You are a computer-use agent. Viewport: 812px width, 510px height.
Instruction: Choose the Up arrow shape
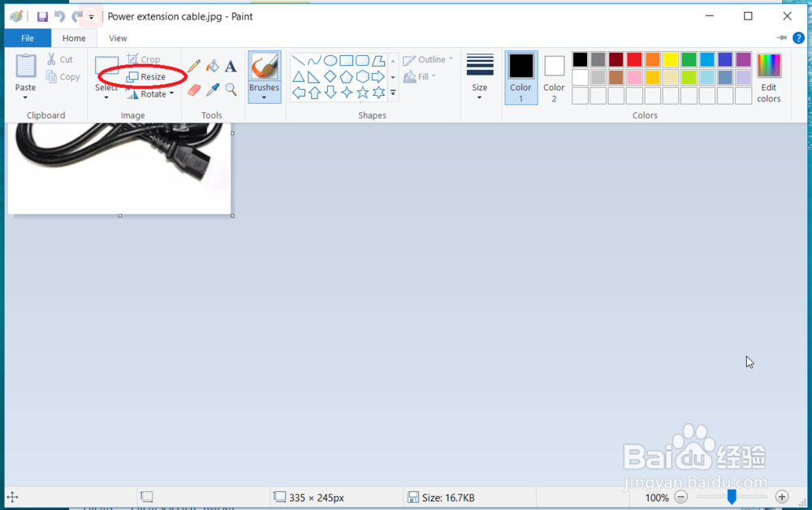click(x=314, y=93)
